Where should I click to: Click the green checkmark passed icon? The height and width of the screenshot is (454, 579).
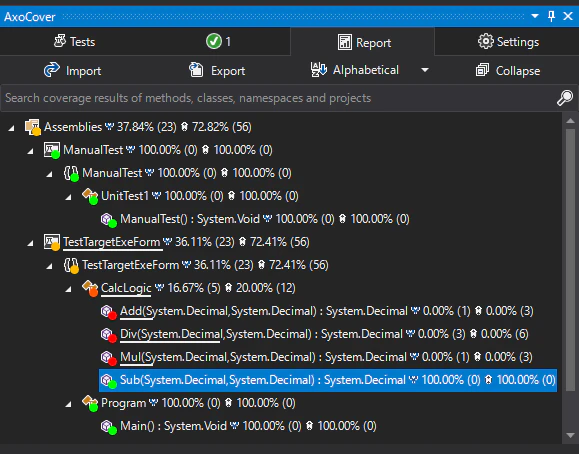[x=214, y=41]
